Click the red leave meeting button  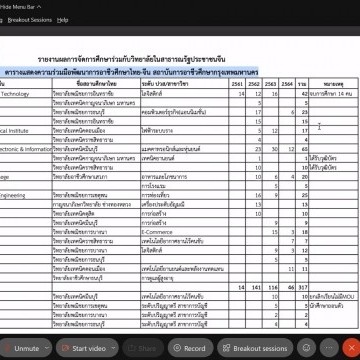point(351,348)
